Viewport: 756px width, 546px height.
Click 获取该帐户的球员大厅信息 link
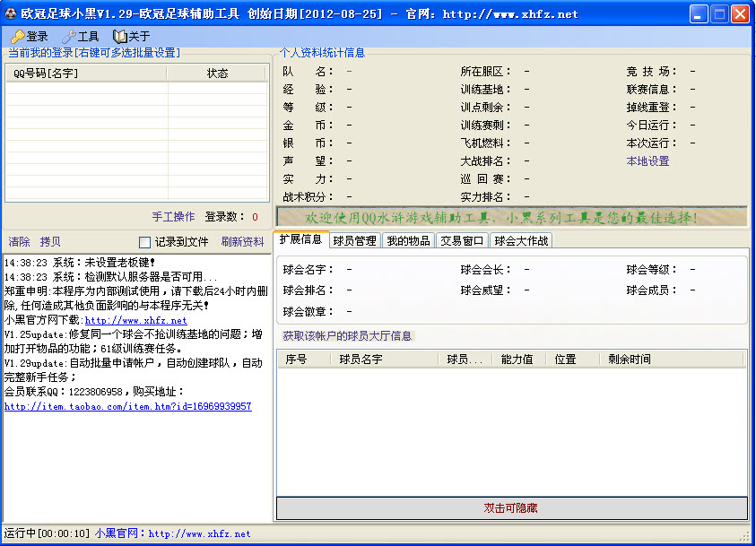click(347, 336)
